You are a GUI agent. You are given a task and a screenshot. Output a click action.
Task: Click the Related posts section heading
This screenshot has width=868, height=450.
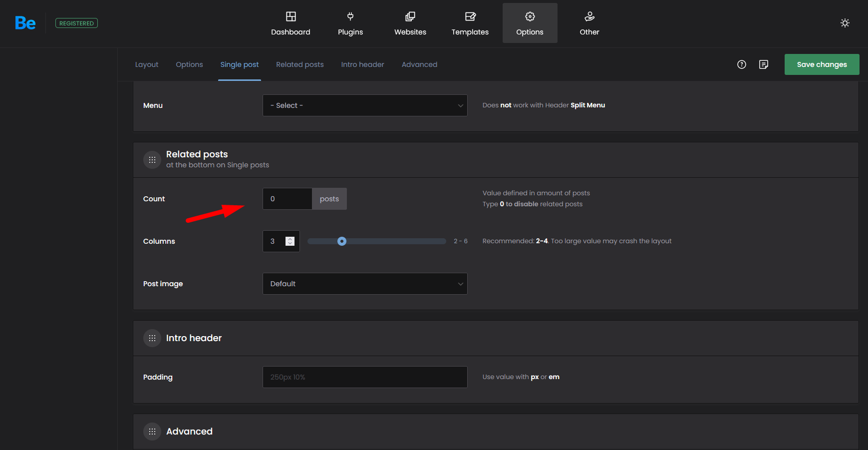[197, 154]
